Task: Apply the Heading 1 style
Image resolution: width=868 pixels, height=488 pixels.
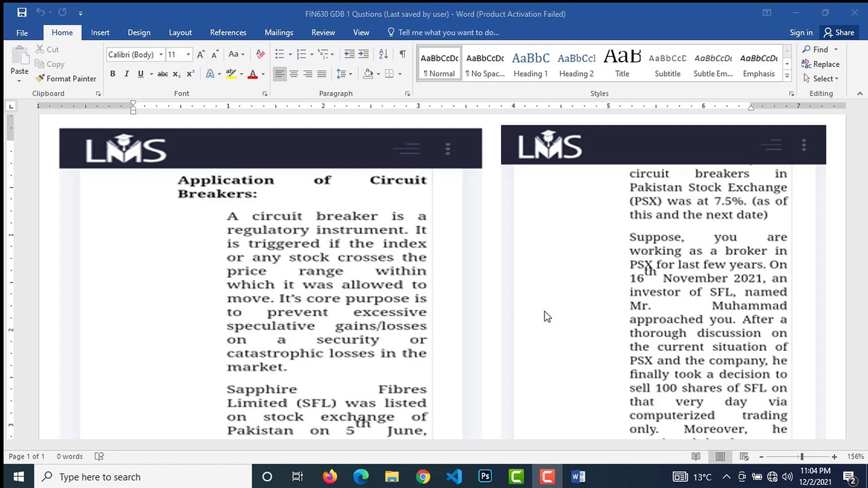Action: pos(530,64)
